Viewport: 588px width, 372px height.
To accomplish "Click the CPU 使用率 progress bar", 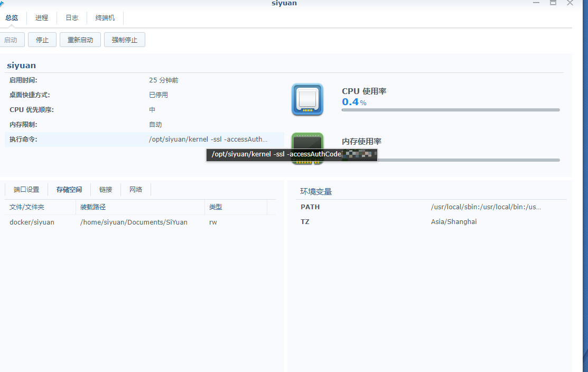I will click(x=451, y=110).
